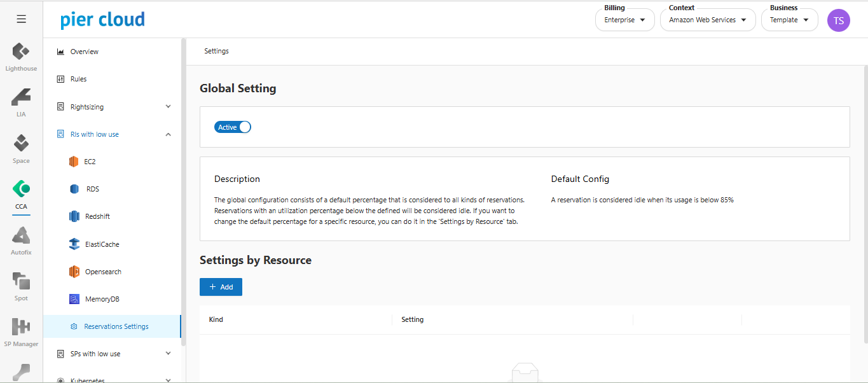Open the Business Template dropdown

pyautogui.click(x=789, y=20)
